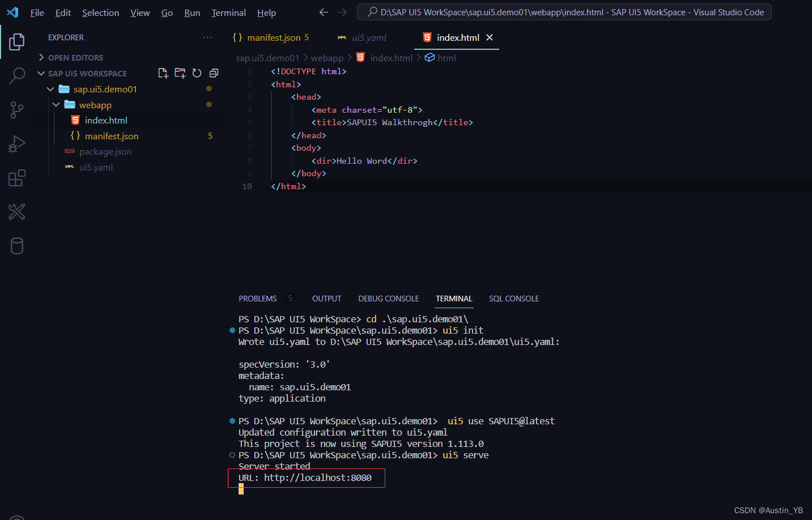Click the title bar search box

pos(564,12)
